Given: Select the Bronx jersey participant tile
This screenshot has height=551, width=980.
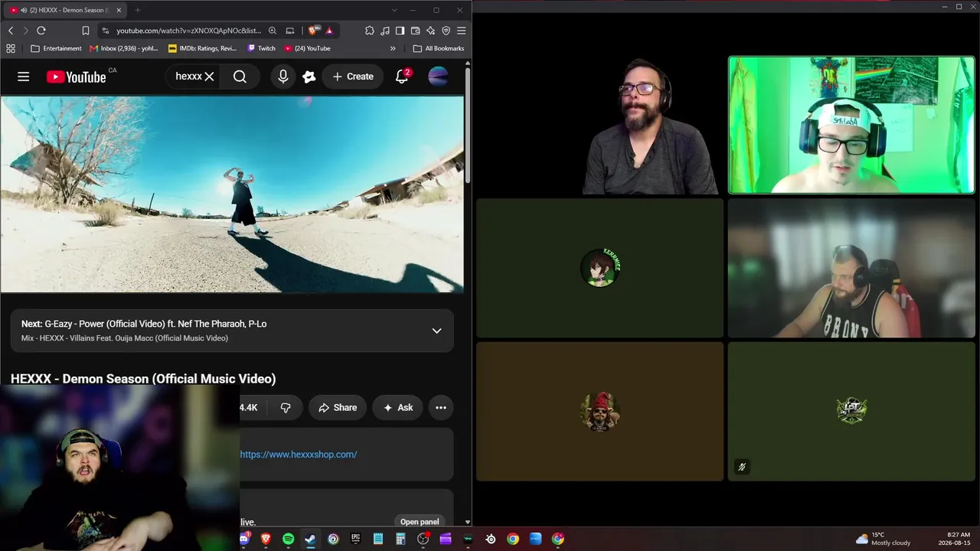Looking at the screenshot, I should [851, 268].
